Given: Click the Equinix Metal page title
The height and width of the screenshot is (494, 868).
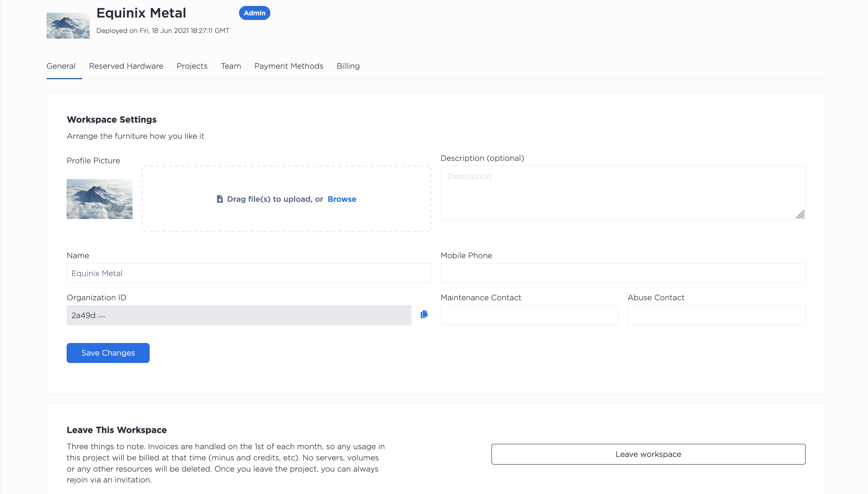Looking at the screenshot, I should 141,13.
